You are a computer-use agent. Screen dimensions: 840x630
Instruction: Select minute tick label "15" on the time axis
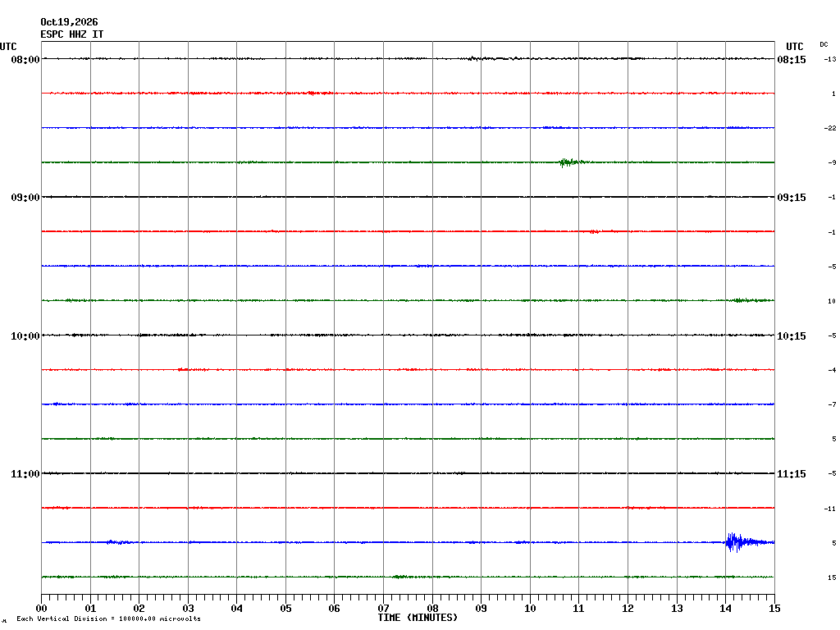774,609
